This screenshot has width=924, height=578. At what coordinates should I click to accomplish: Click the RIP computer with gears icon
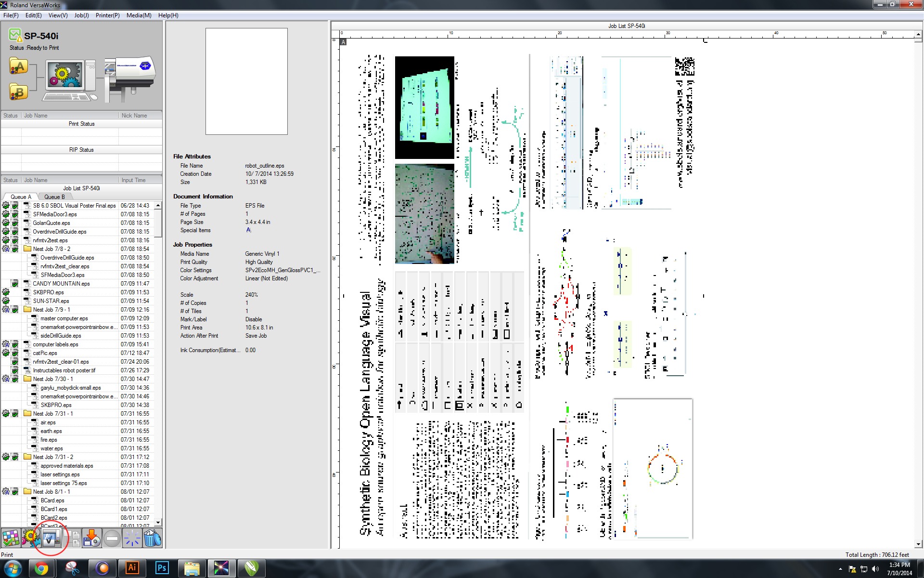point(71,79)
